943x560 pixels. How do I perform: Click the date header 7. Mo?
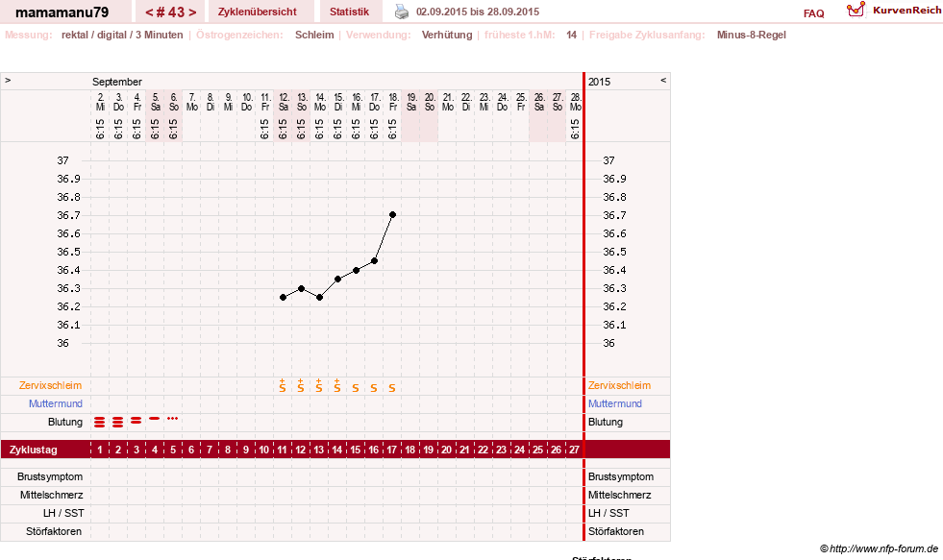tap(192, 102)
